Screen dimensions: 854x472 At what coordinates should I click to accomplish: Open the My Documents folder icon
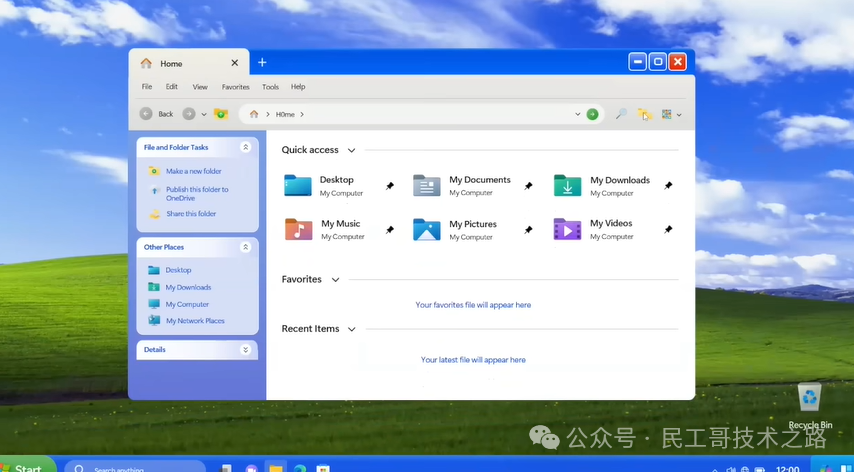click(426, 186)
